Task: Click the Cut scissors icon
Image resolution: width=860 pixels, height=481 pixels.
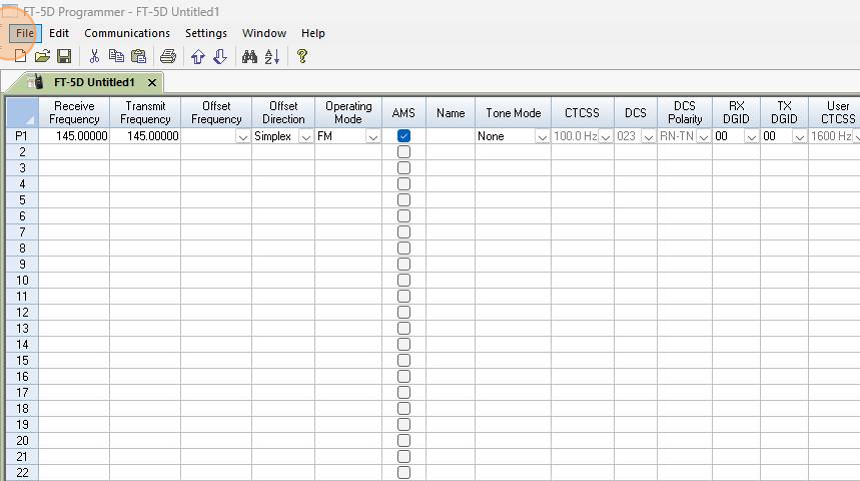Action: 94,56
